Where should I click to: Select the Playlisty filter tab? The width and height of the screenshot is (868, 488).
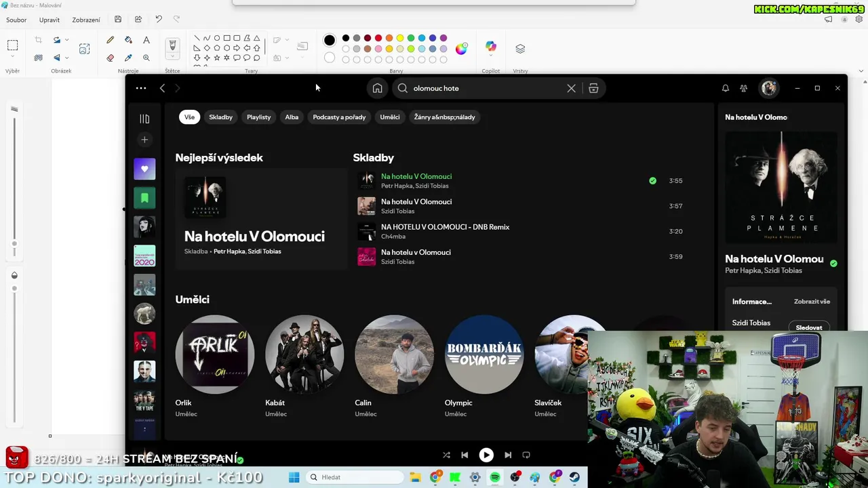(x=258, y=117)
